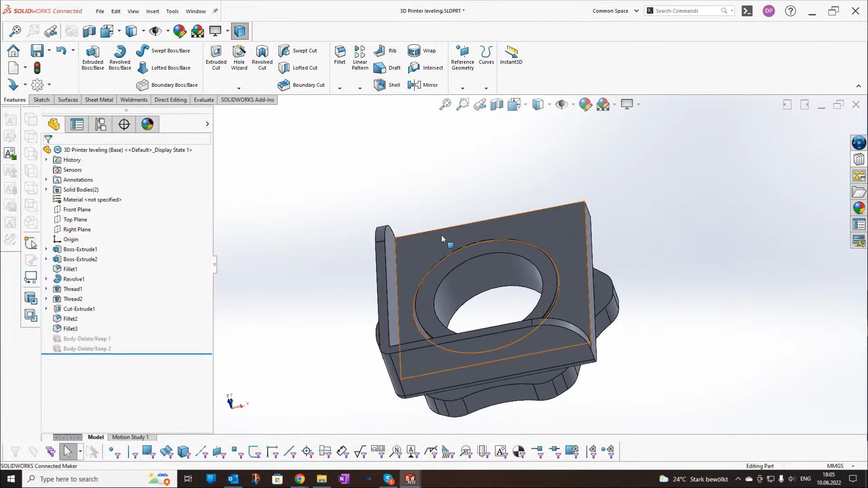Select the Mirror feature tool
This screenshot has height=488, width=868.
click(x=423, y=85)
